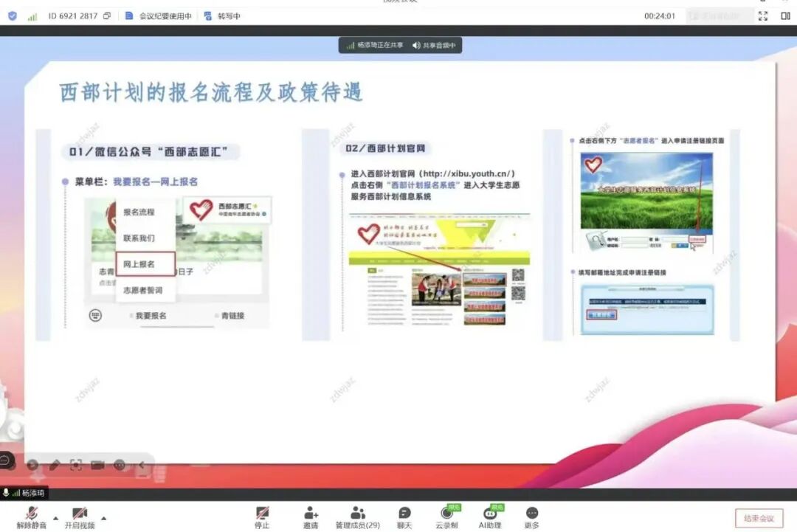Click 我要报名 in the slide's WeChat mockup
The width and height of the screenshot is (797, 532).
point(151,316)
